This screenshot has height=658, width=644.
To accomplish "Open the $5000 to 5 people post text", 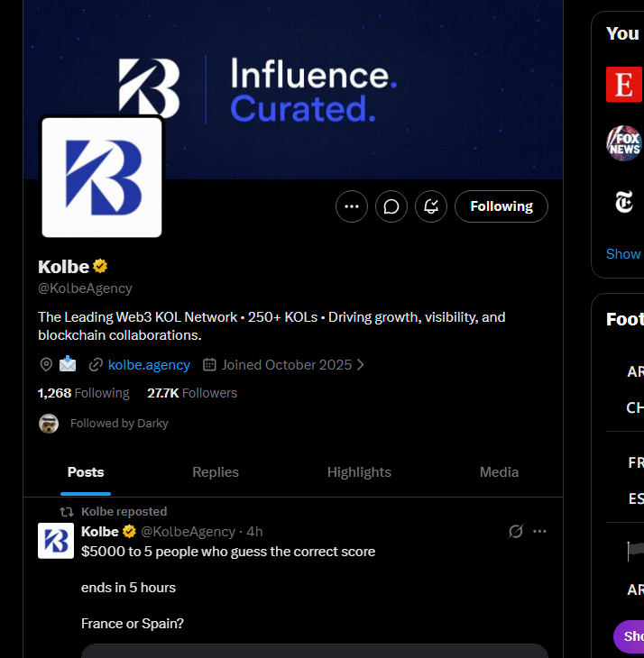I will click(x=228, y=552).
